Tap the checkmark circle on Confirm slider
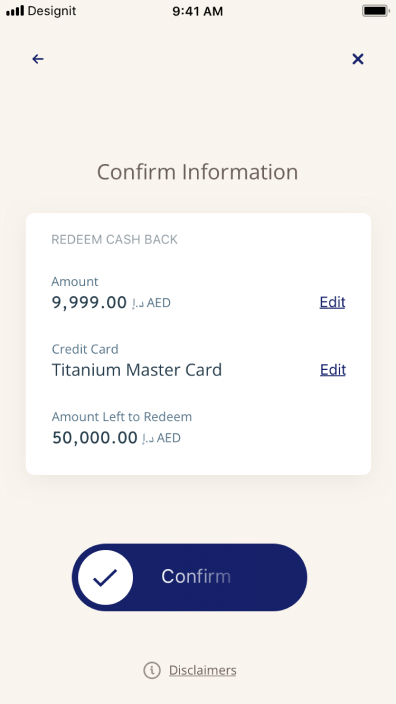 pyautogui.click(x=106, y=577)
